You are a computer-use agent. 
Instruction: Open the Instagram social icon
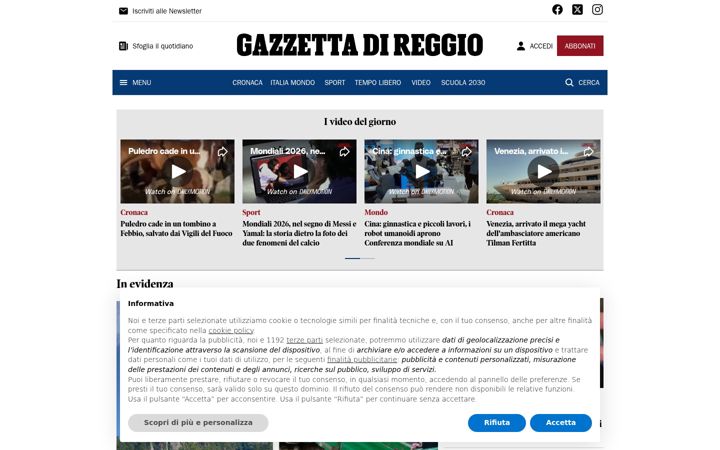pos(597,10)
